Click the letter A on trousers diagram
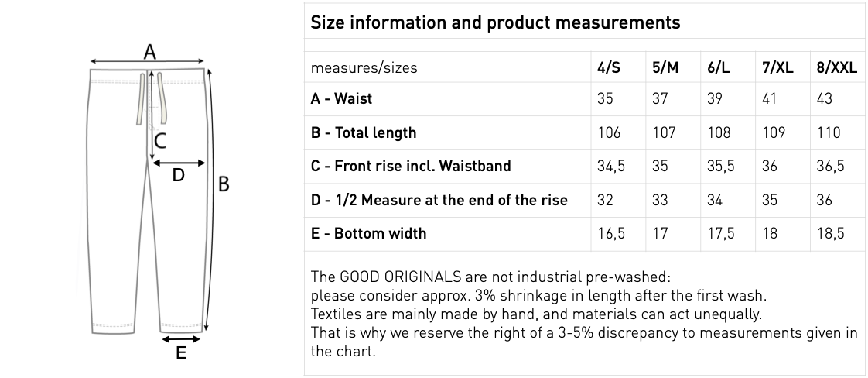The height and width of the screenshot is (378, 868). [x=150, y=52]
